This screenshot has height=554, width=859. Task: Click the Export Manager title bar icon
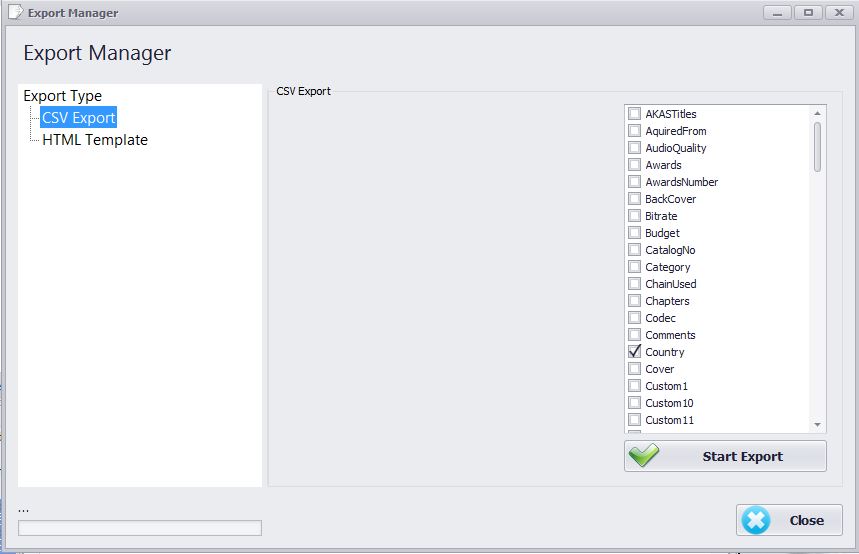[x=15, y=13]
